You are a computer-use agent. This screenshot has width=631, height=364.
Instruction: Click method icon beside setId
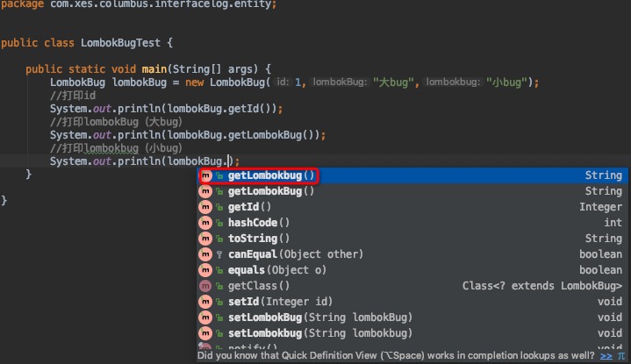(x=205, y=301)
